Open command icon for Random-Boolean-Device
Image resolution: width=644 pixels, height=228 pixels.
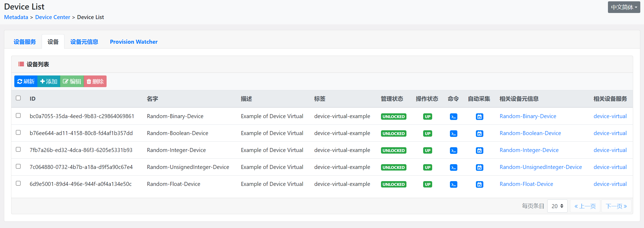click(453, 133)
